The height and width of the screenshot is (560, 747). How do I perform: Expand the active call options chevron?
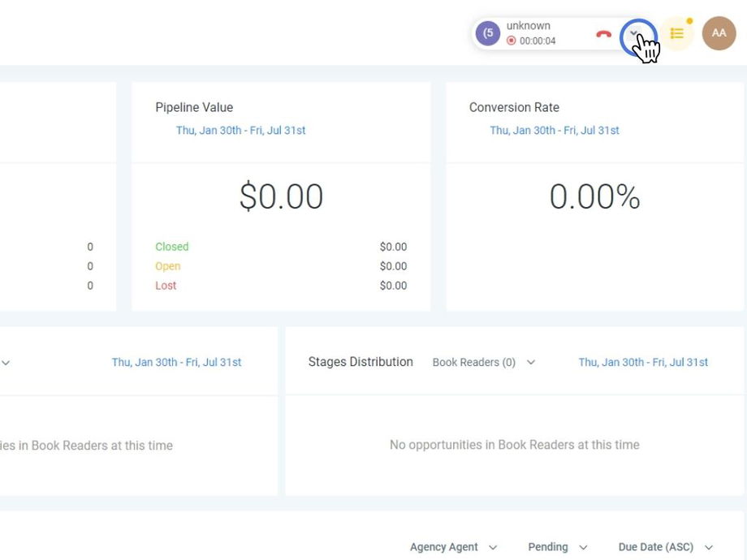(x=635, y=34)
